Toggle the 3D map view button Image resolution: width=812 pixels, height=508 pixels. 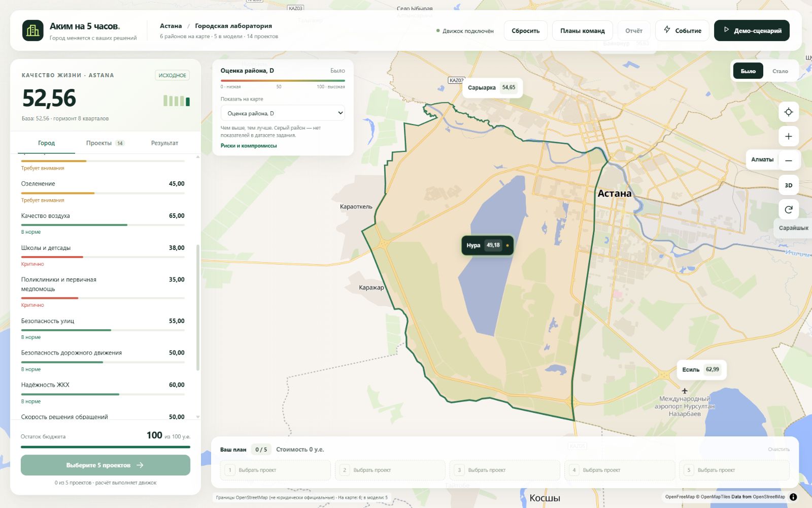(x=789, y=185)
